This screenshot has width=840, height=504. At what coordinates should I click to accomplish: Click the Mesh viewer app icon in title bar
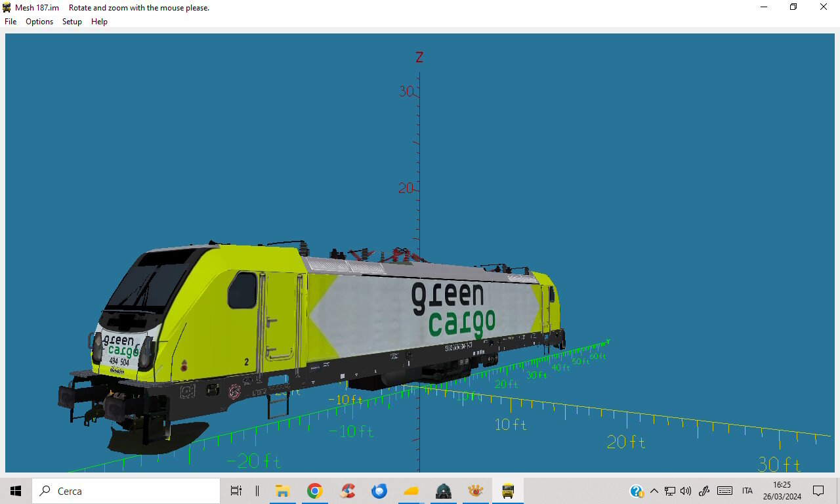point(7,7)
